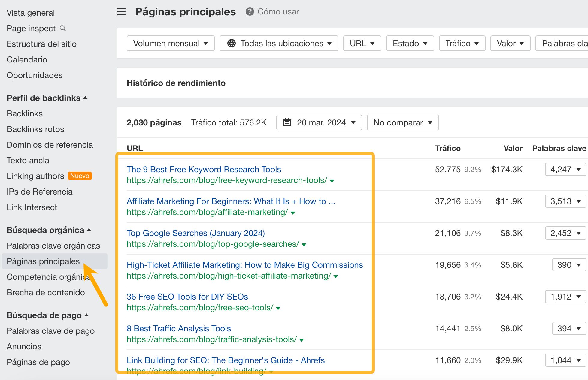Viewport: 588px width, 380px height.
Task: Open the Tráfico filter dropdown
Action: (x=462, y=43)
